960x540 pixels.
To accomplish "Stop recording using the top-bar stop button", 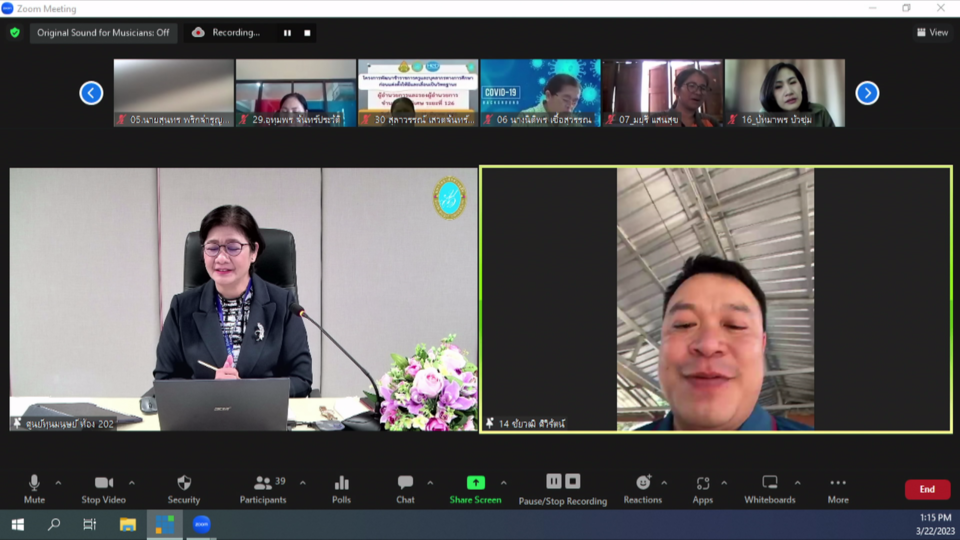I will point(307,33).
